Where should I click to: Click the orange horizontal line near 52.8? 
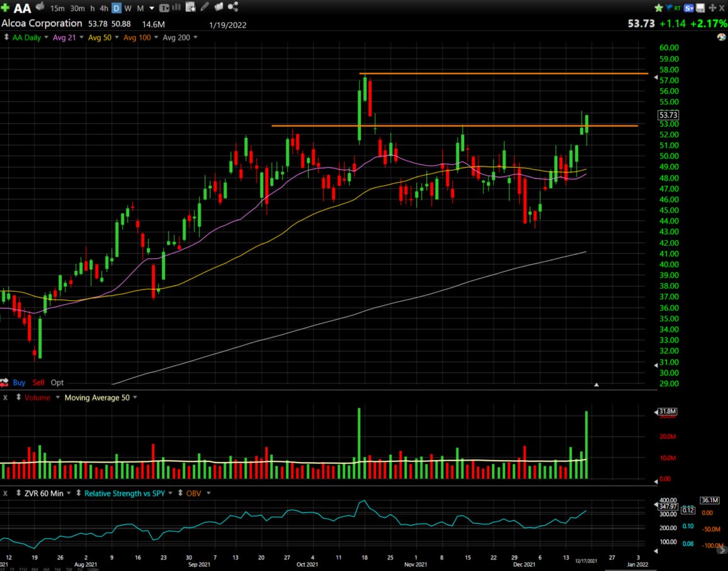(x=455, y=126)
